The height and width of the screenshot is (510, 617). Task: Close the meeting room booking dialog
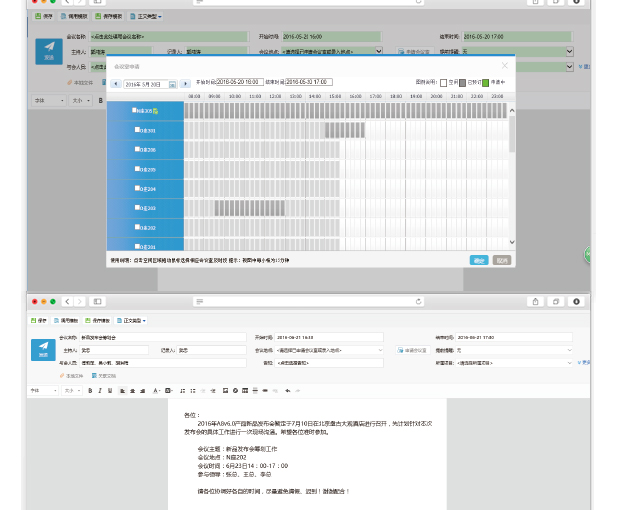tap(504, 66)
